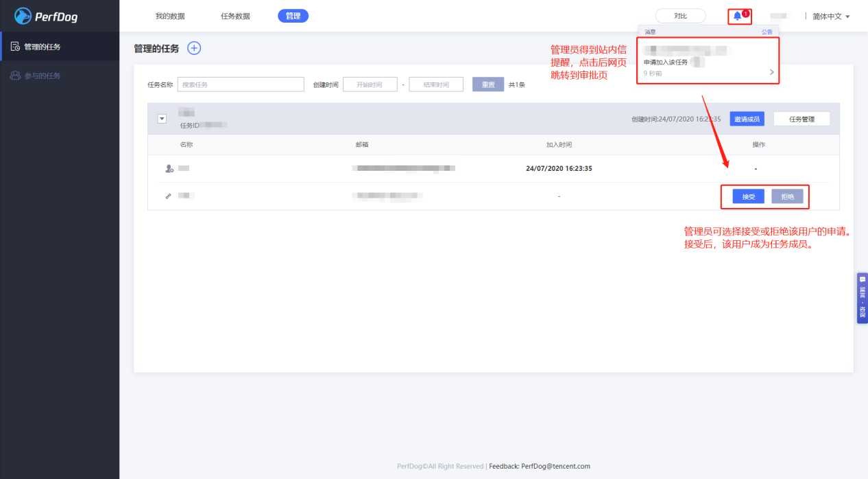Click the admin user icon in the first member row
Screen dimensions: 868x479
click(x=169, y=168)
